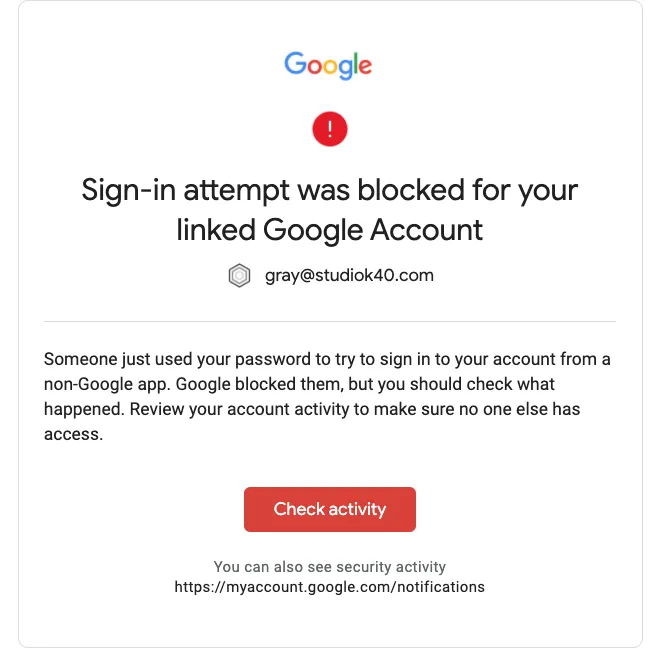Click the blue capital G in Google logo

(x=295, y=64)
